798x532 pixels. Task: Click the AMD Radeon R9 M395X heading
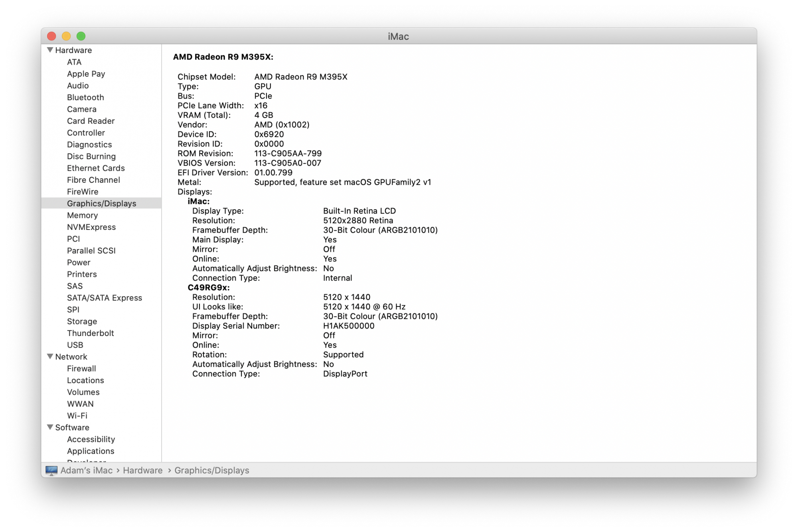(223, 57)
